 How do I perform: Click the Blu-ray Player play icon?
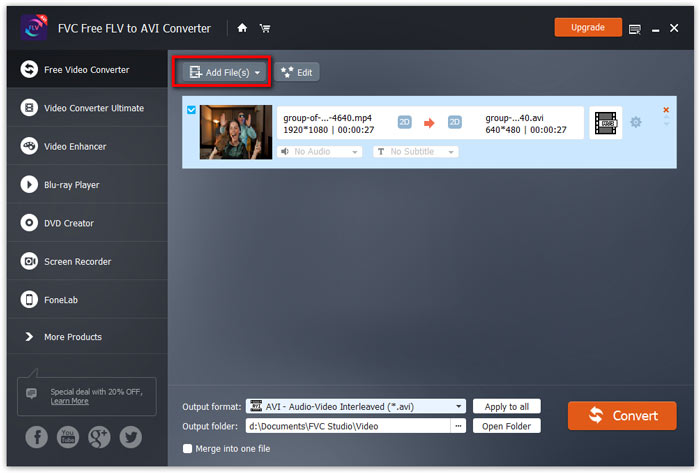click(x=29, y=184)
